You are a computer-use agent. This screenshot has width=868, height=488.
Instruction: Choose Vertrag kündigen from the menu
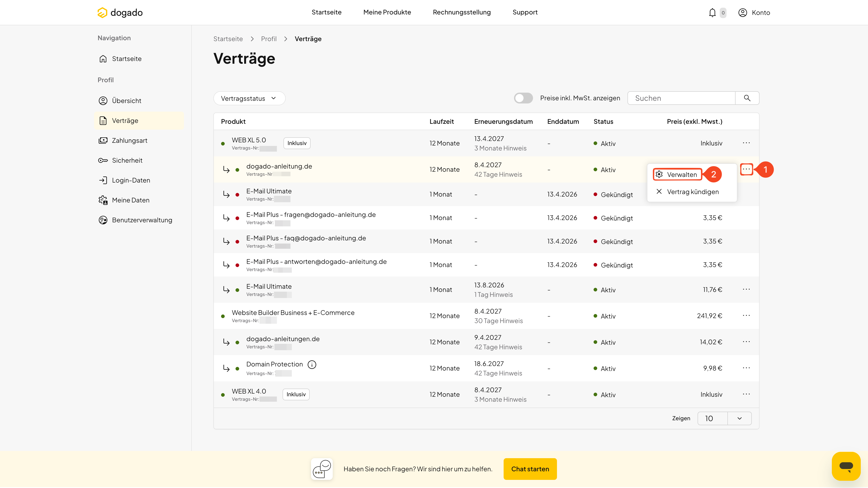pyautogui.click(x=687, y=192)
